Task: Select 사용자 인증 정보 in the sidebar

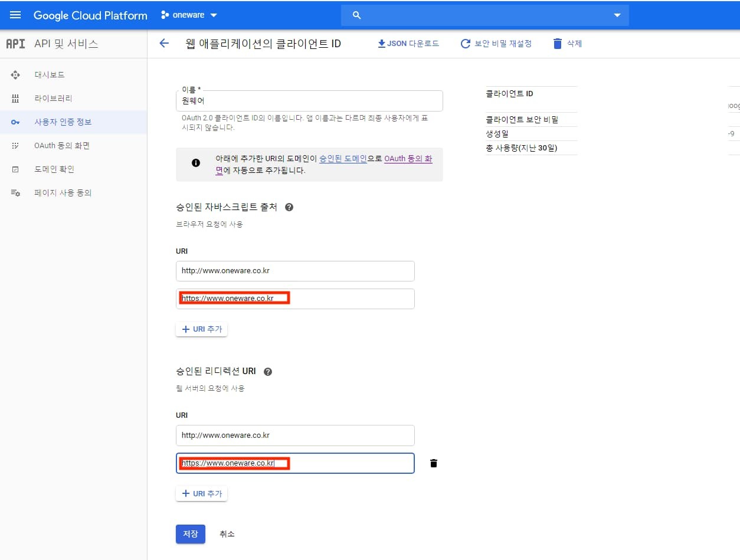Action: [x=73, y=122]
